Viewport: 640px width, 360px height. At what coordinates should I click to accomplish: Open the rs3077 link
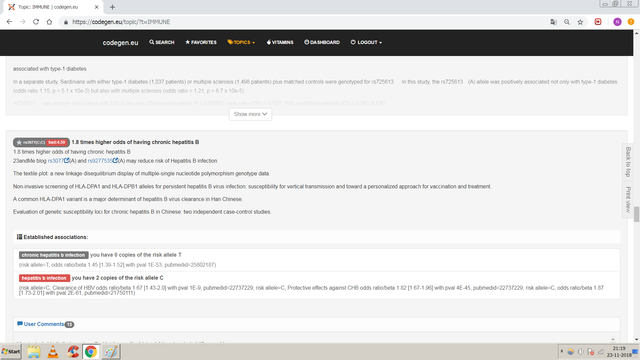coord(58,161)
